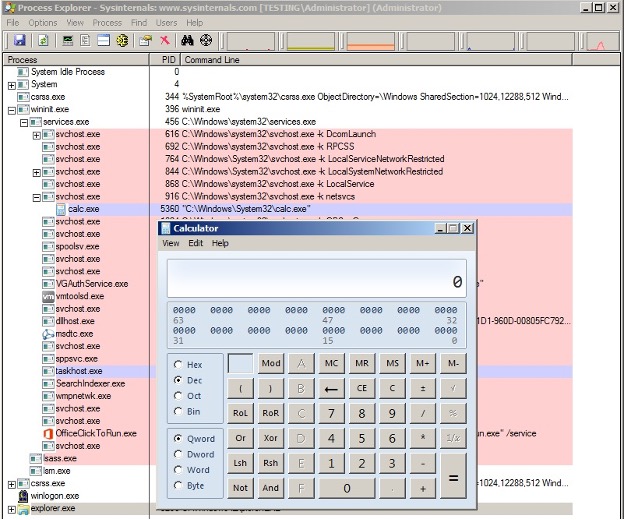Select Dec radio button in Calculator
The width and height of the screenshot is (624, 520).
178,380
